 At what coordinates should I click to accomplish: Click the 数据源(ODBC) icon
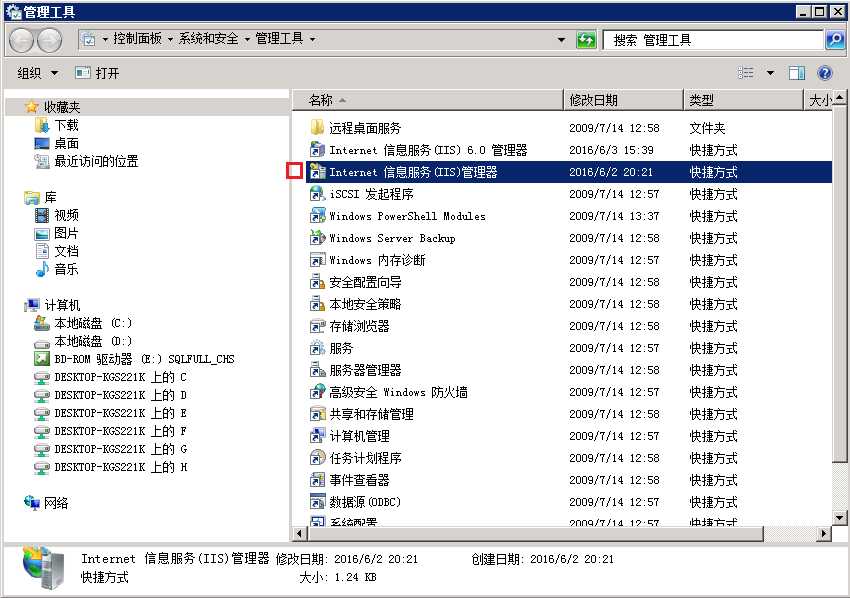(317, 501)
